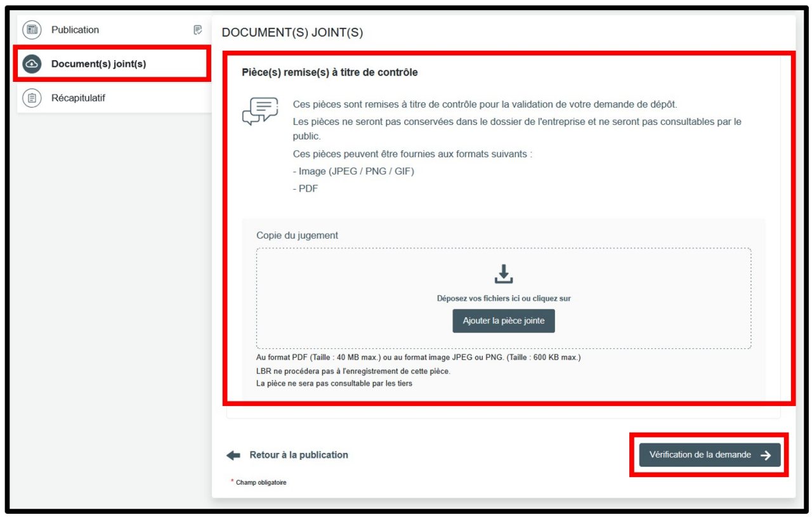This screenshot has height=517, width=812.
Task: Follow the Retour à la publication link text
Action: pos(299,455)
